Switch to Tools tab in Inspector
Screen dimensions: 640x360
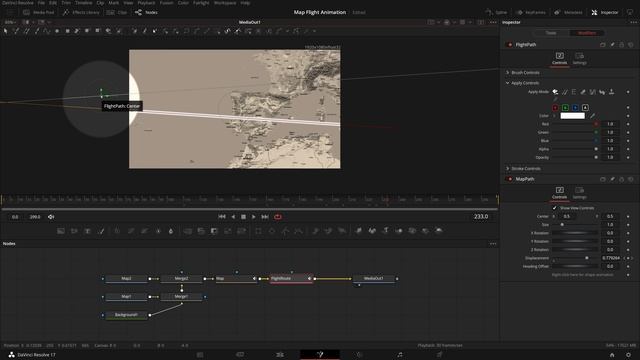(551, 33)
